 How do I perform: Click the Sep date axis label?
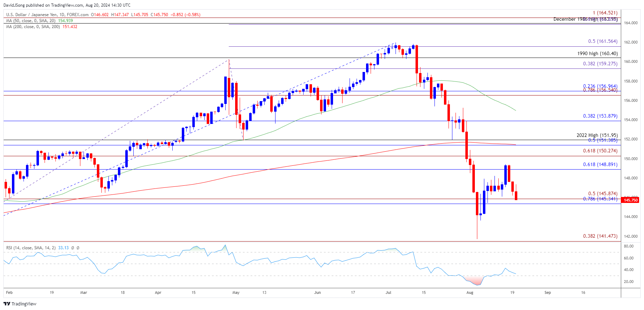pyautogui.click(x=548, y=292)
